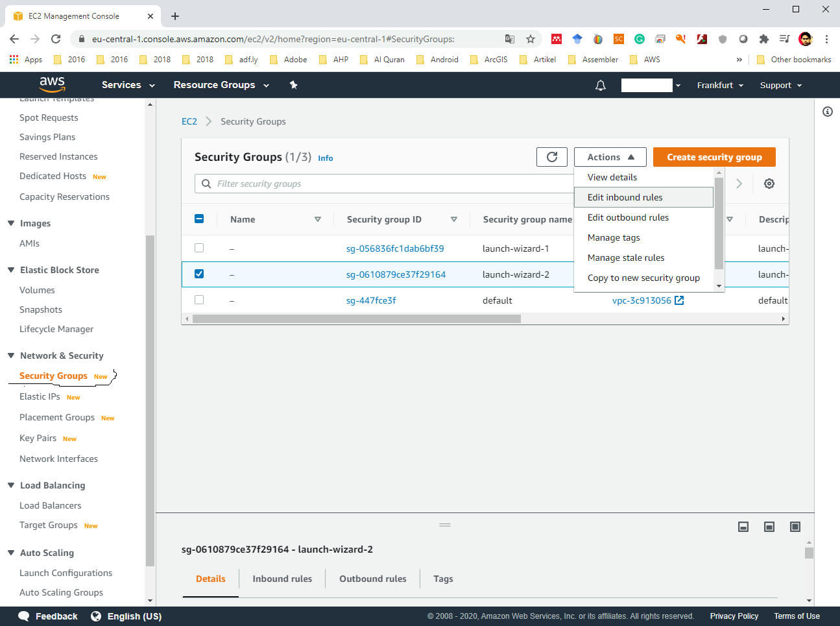This screenshot has height=626, width=840.
Task: Open Elastic IPs in sidebar
Action: tap(40, 396)
